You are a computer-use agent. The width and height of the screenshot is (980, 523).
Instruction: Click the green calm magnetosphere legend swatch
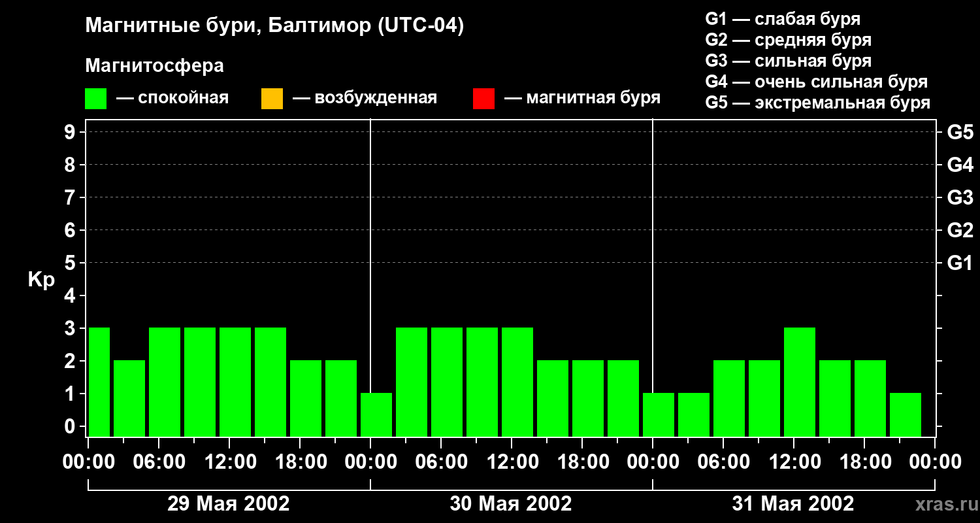click(96, 99)
